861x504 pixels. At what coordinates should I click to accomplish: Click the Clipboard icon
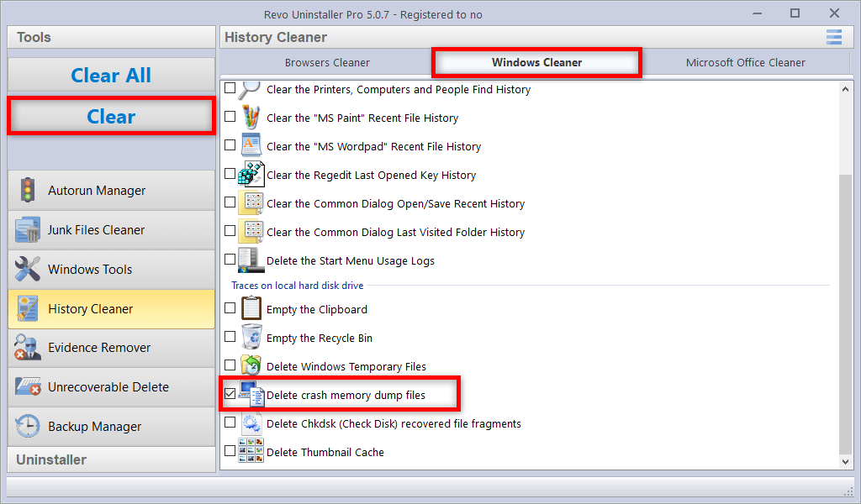coord(251,308)
